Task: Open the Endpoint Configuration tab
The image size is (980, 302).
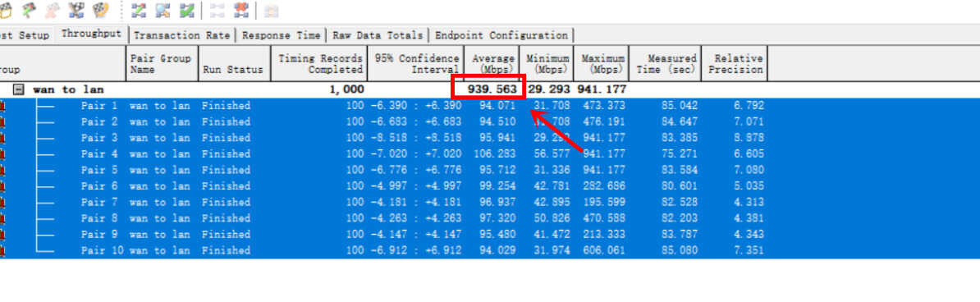Action: (x=501, y=35)
